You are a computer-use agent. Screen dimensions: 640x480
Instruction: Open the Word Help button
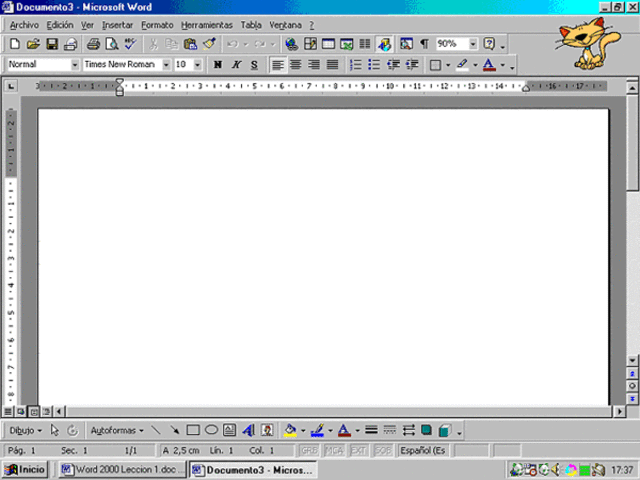[489, 44]
